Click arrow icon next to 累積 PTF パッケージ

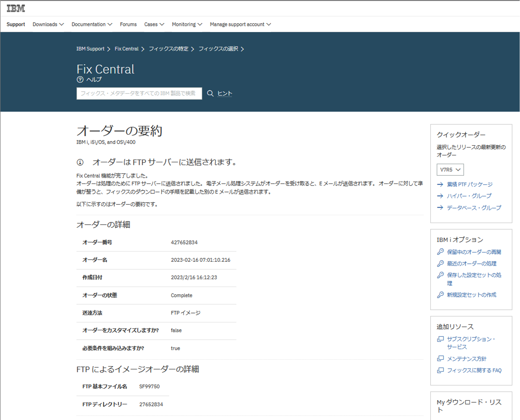point(440,184)
